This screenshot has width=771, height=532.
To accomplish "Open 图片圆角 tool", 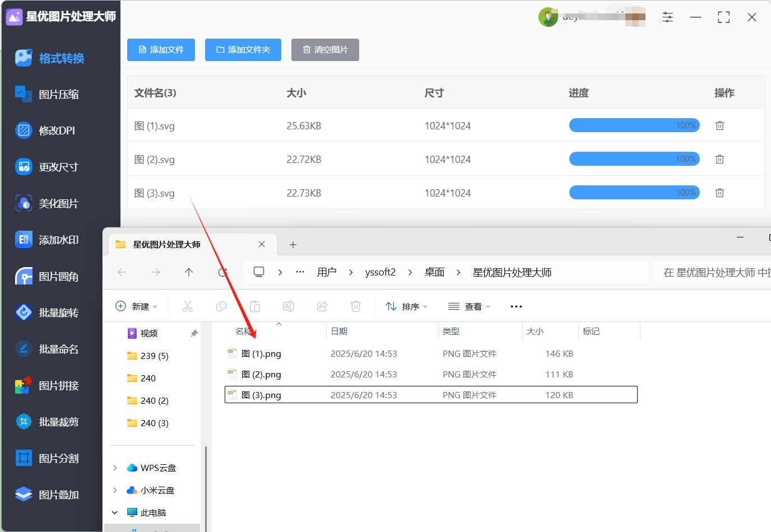I will (48, 277).
